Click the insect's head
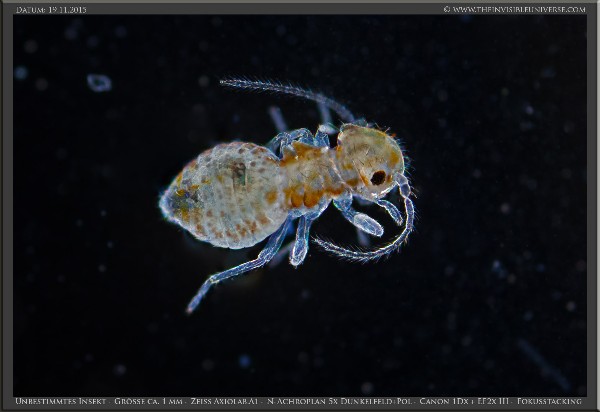 tap(367, 158)
